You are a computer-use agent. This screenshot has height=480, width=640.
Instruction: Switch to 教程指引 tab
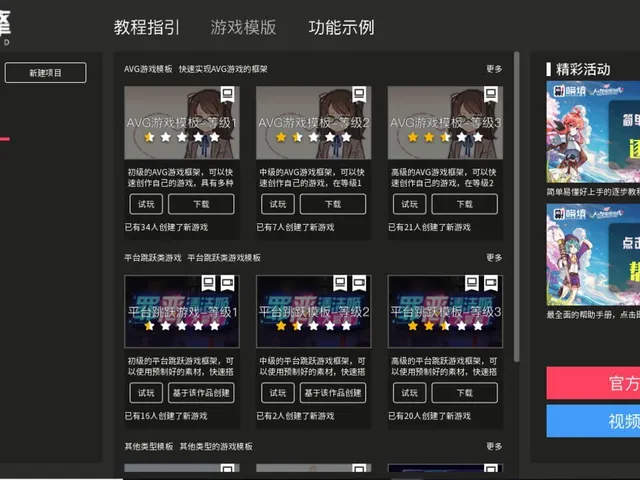coord(147,27)
